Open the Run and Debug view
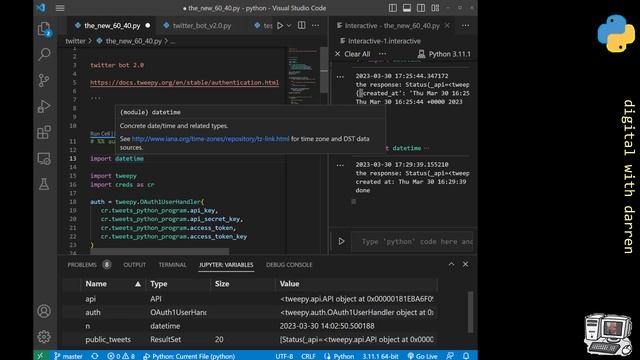This screenshot has width=640, height=360. tap(44, 106)
